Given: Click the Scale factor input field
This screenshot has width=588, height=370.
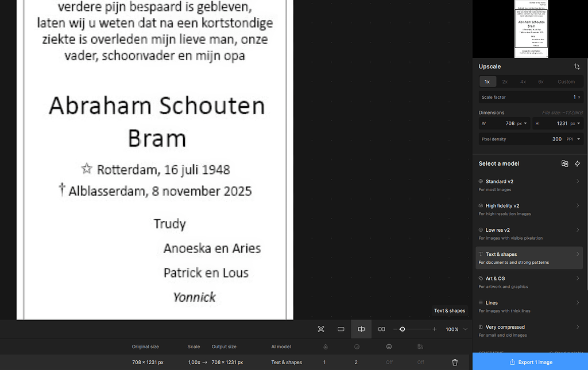Looking at the screenshot, I should 529,98.
